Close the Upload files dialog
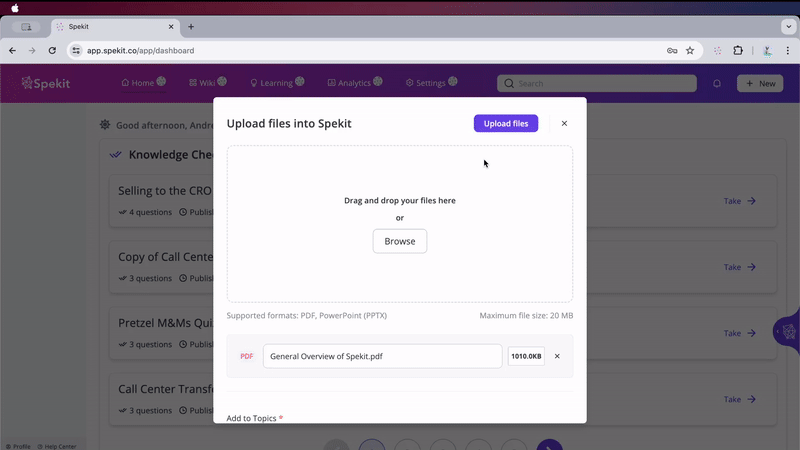 564,123
